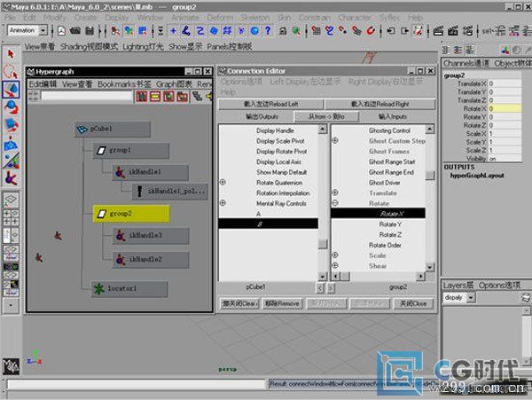The image size is (532, 400).
Task: Click the question mark selection mask icon
Action: (268, 31)
